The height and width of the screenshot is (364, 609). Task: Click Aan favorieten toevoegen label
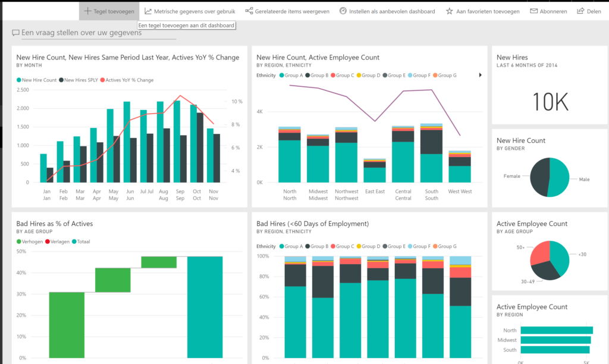(488, 11)
